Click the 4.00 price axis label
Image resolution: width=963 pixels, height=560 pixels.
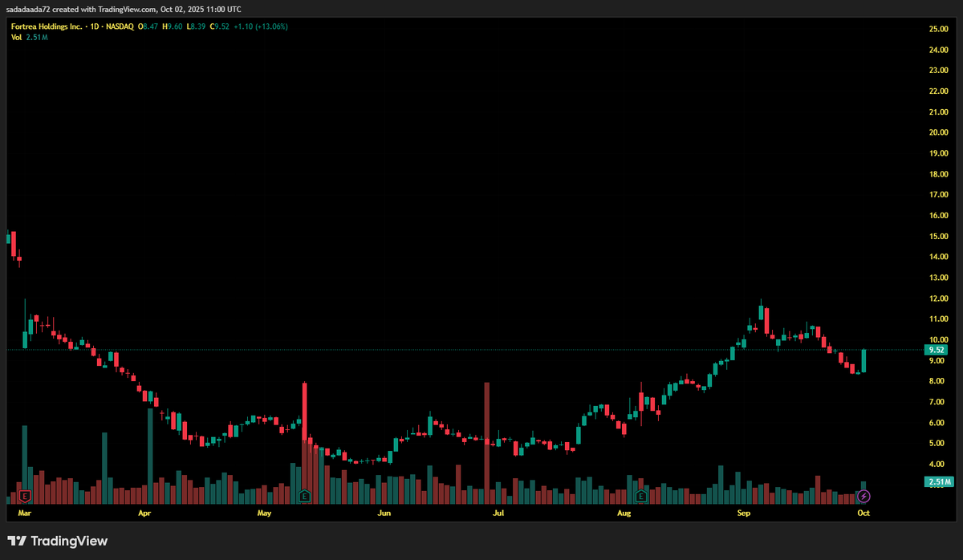(938, 465)
